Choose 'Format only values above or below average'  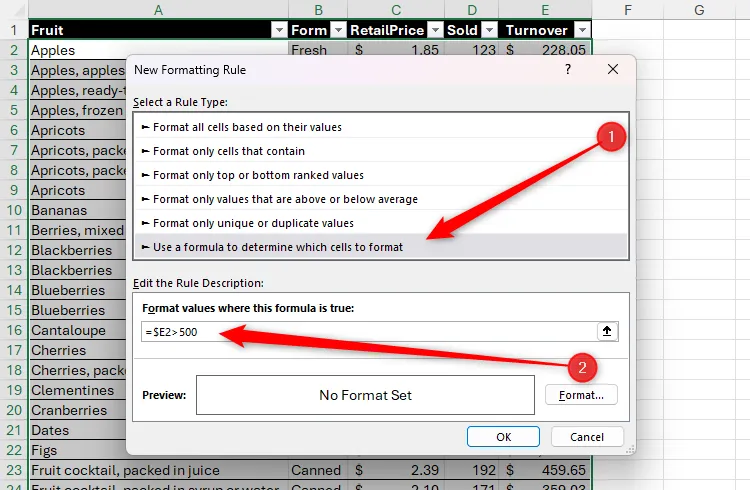click(285, 199)
